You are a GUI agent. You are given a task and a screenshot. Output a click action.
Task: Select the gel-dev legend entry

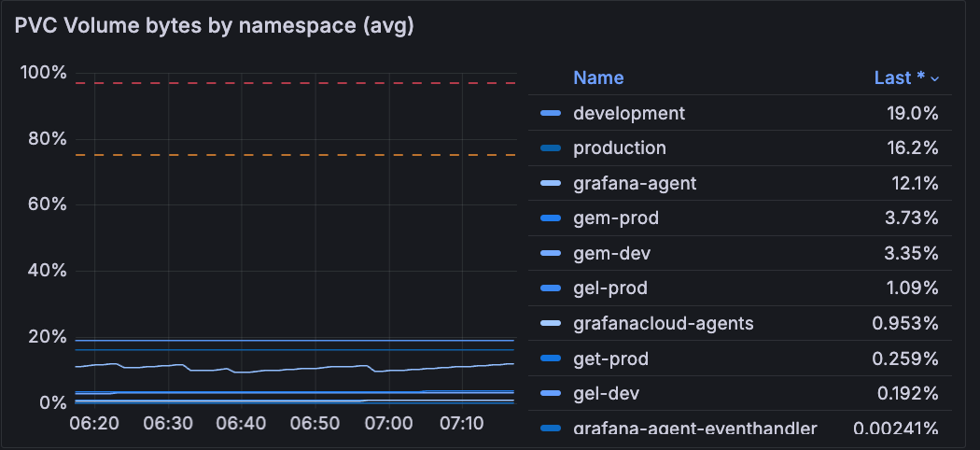point(606,394)
